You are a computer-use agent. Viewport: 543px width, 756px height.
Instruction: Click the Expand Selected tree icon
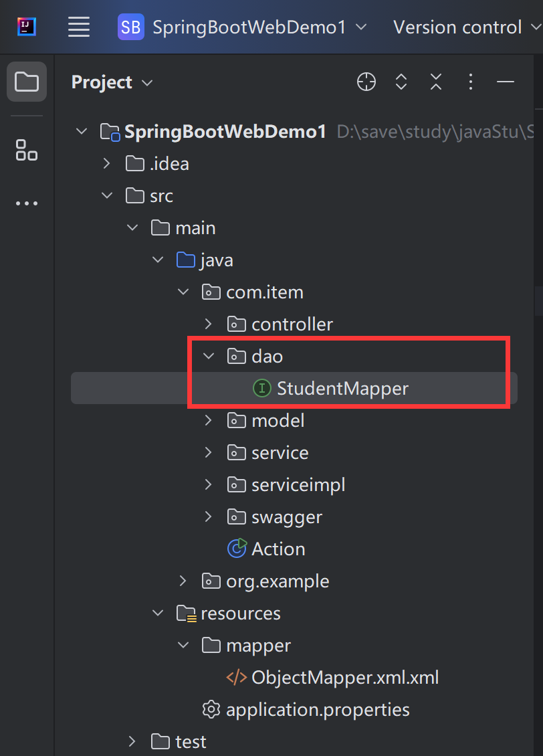401,82
